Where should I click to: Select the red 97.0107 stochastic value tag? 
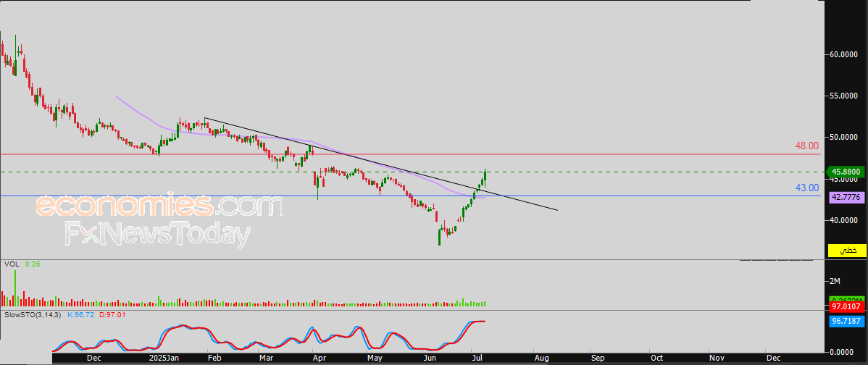coord(846,306)
